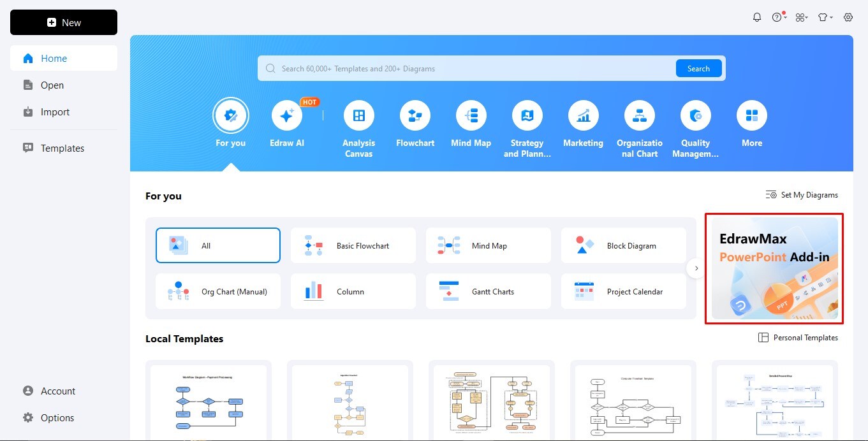Open the apps grid dropdown
868x441 pixels.
point(802,17)
